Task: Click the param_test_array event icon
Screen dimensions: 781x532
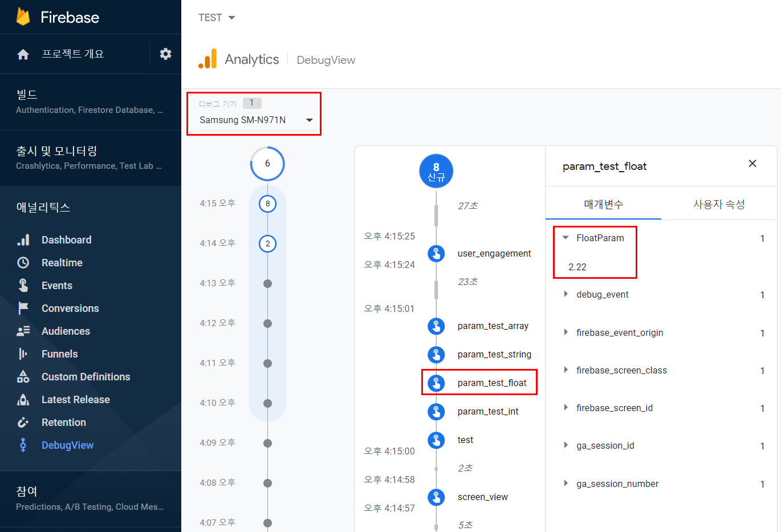Action: [x=436, y=326]
